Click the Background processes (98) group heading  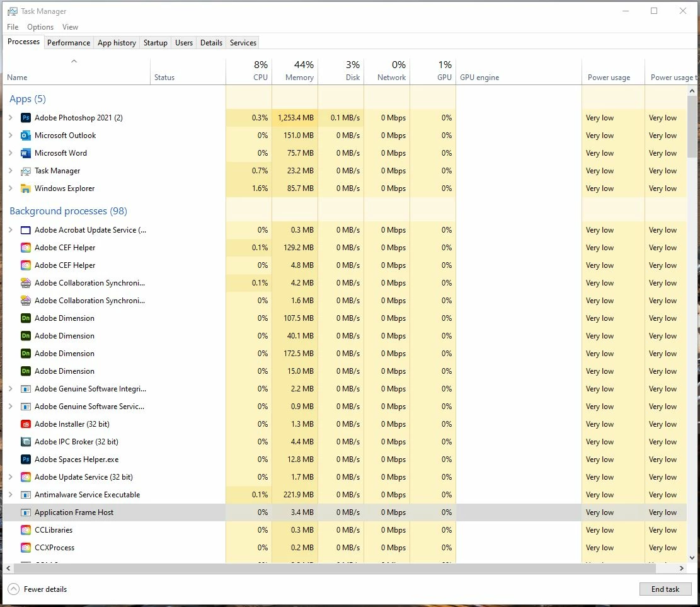click(x=68, y=211)
